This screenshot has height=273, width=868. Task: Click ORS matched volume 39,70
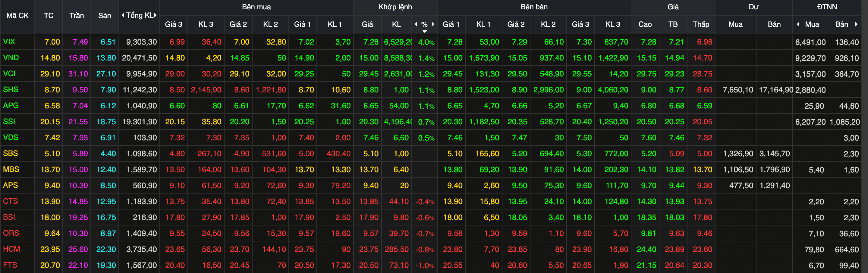pos(399,233)
